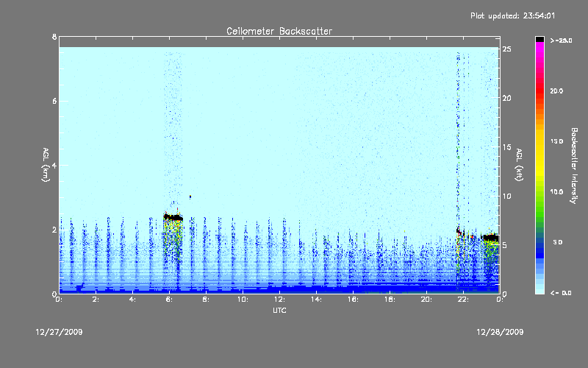The image size is (588, 368).
Task: Click the '14:' hour label on the UTC axis
Action: [x=317, y=300]
